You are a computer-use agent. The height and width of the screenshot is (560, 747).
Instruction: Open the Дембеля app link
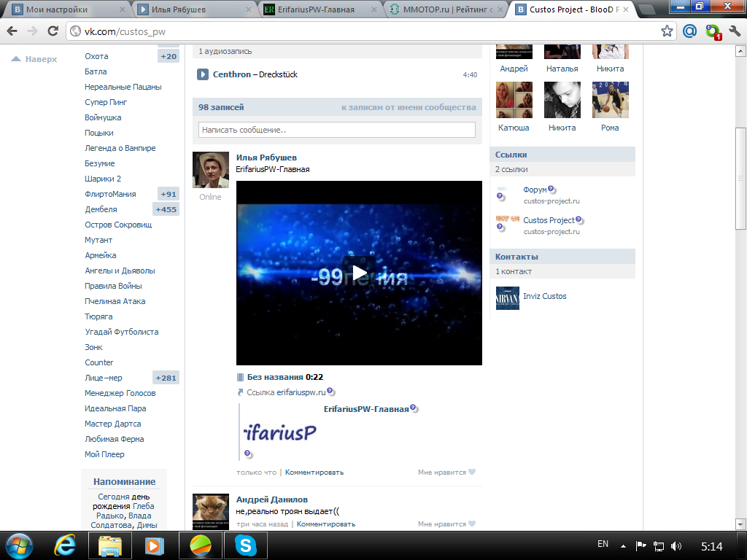click(x=101, y=209)
